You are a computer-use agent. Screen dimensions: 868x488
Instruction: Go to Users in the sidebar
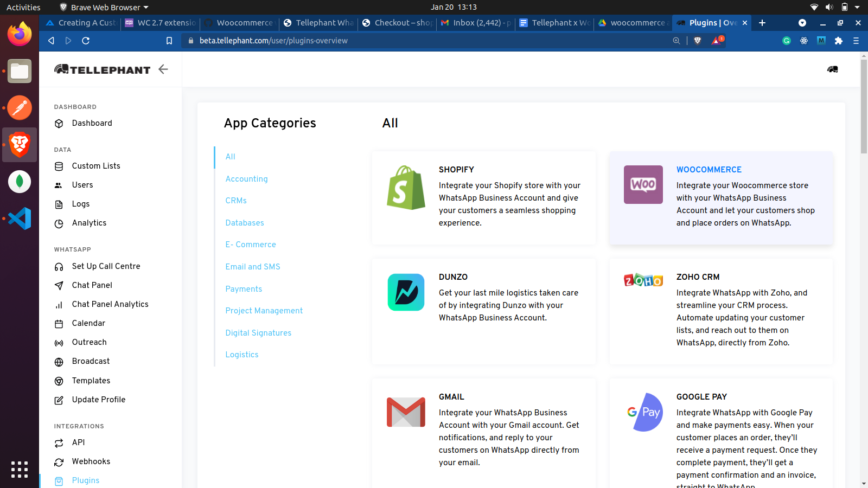(82, 185)
